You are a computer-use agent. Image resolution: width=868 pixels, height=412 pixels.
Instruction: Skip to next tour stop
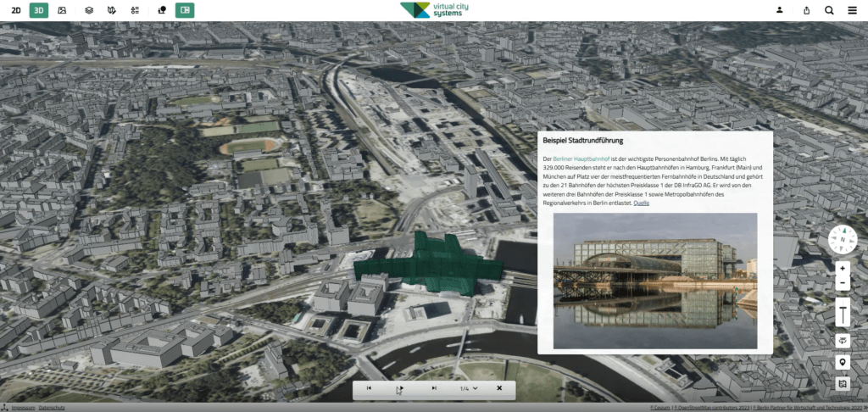(x=434, y=388)
